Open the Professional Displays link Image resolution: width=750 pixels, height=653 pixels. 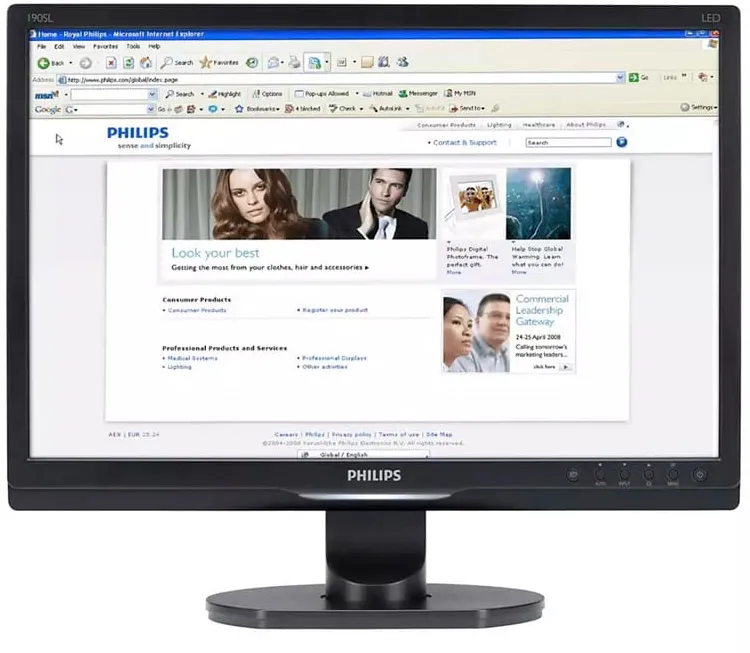pyautogui.click(x=334, y=358)
